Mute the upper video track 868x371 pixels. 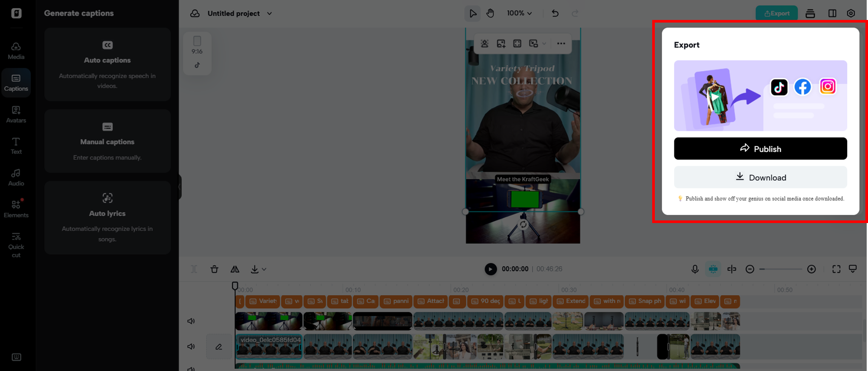191,321
